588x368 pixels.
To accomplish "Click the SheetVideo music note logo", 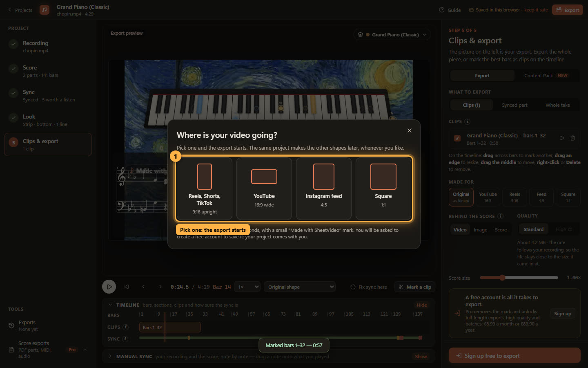I will [x=45, y=10].
